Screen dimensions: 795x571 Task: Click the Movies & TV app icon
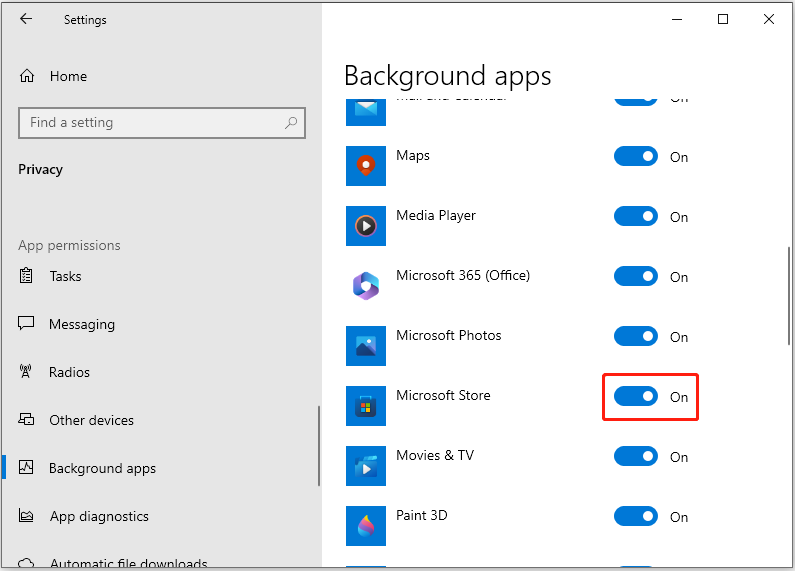pyautogui.click(x=366, y=466)
